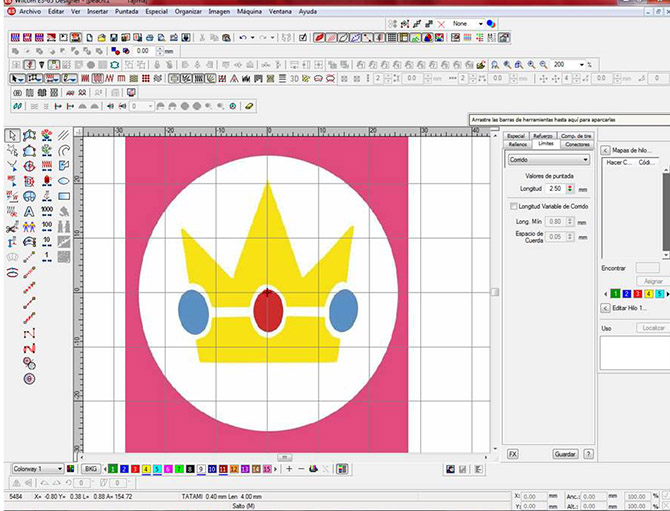This screenshot has width=670, height=511.
Task: Adjust the Longitud spinner arrows
Action: click(x=570, y=188)
